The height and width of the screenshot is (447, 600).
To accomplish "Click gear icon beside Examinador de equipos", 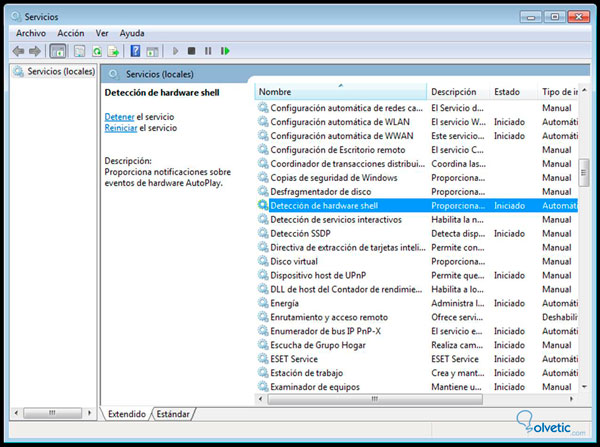I will click(263, 387).
